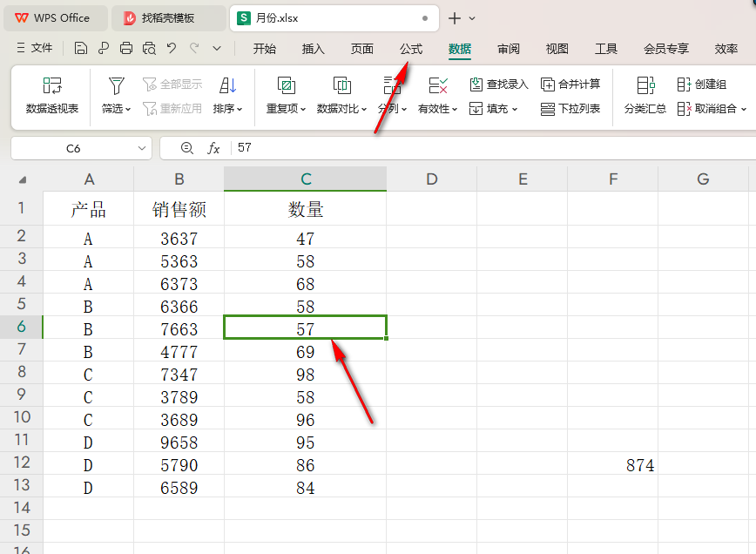756x554 pixels.
Task: Click the Redo arrow icon
Action: click(x=194, y=48)
